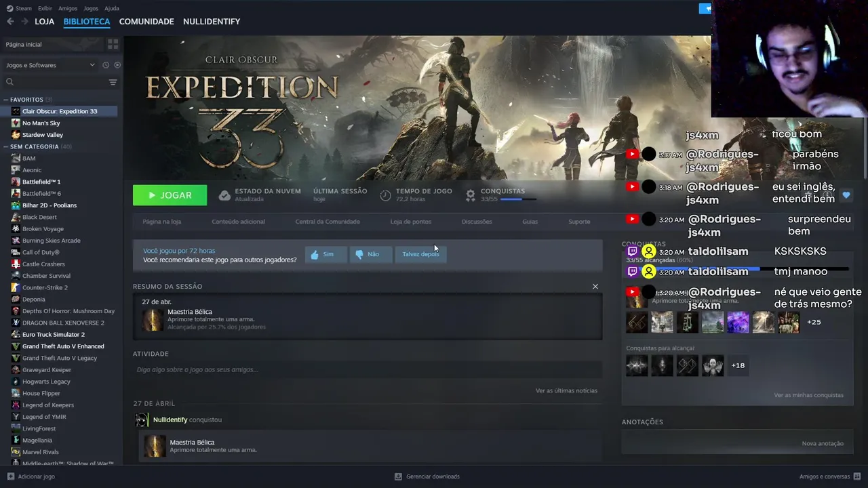The height and width of the screenshot is (488, 868).
Task: Show ready-to-play games filter icon
Action: tap(117, 65)
